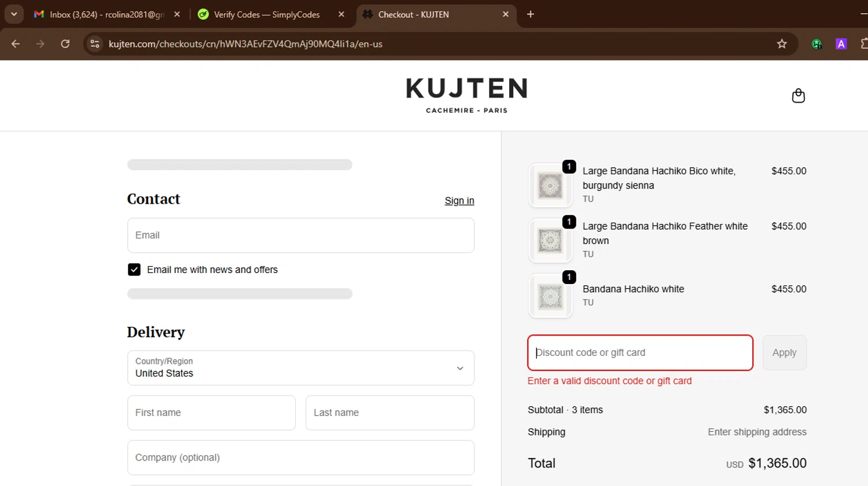Open the green globe browser extension

[816, 44]
